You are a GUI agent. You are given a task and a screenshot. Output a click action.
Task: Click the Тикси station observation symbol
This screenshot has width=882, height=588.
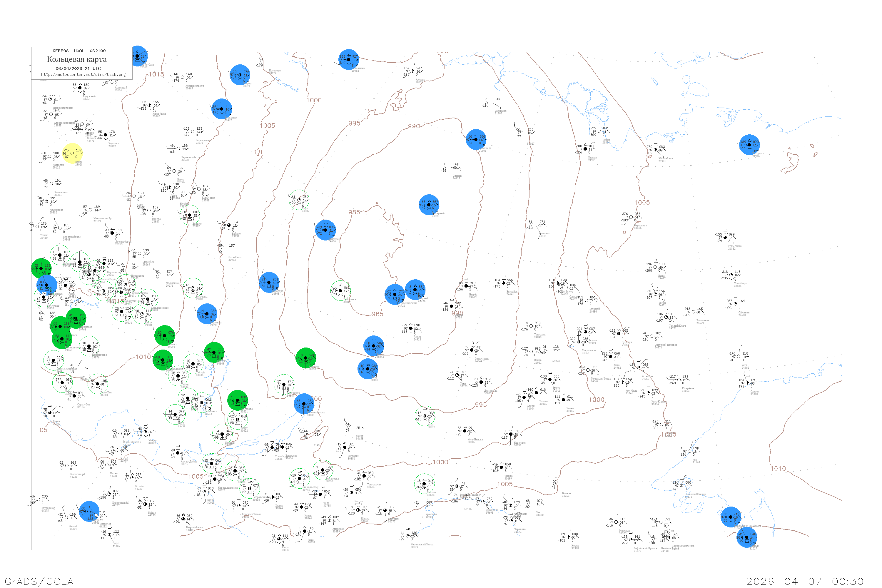click(x=599, y=131)
